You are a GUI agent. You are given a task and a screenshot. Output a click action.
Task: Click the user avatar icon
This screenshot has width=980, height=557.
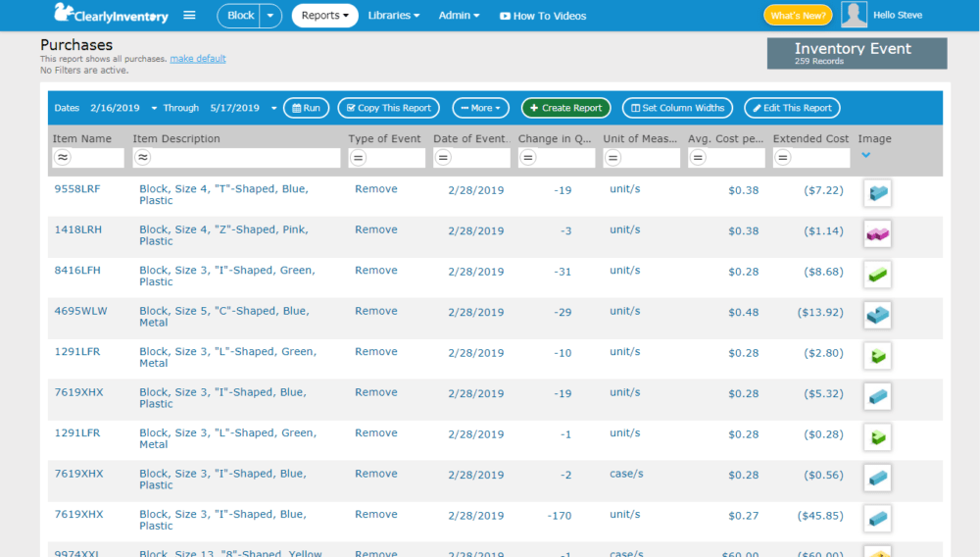point(854,15)
